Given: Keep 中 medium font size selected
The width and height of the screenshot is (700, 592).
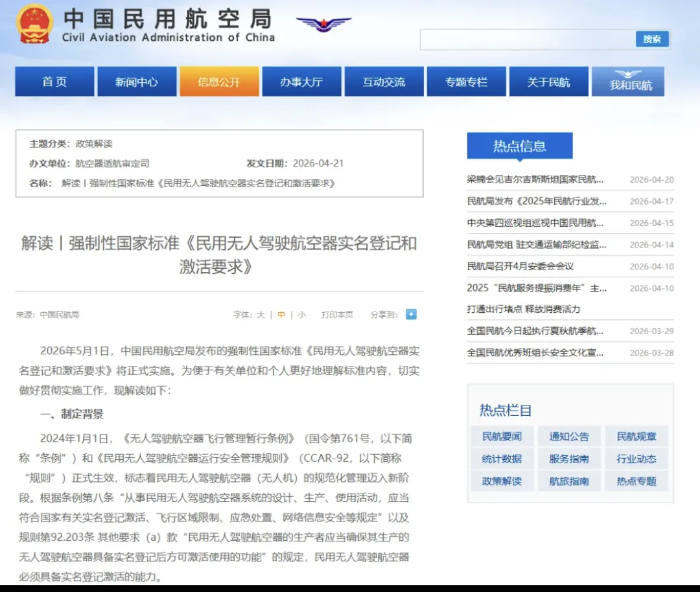Looking at the screenshot, I should click(x=280, y=314).
